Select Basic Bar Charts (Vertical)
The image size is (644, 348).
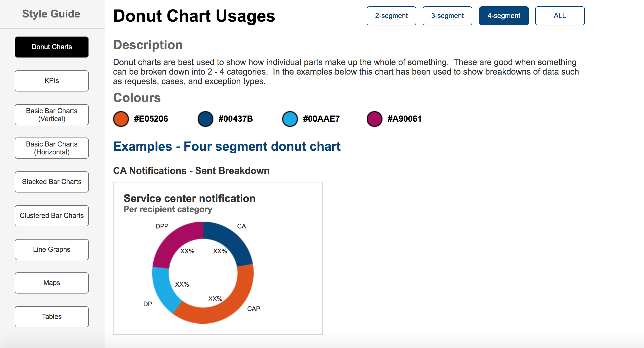tap(52, 115)
